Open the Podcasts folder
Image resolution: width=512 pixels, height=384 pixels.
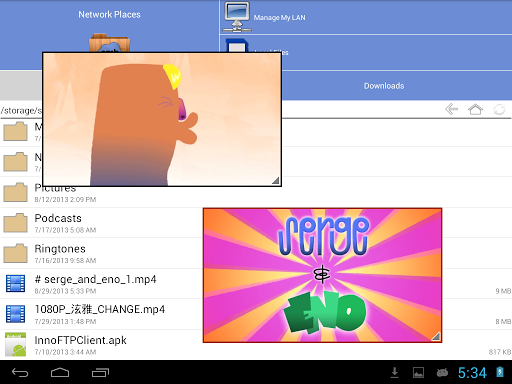click(x=101, y=223)
